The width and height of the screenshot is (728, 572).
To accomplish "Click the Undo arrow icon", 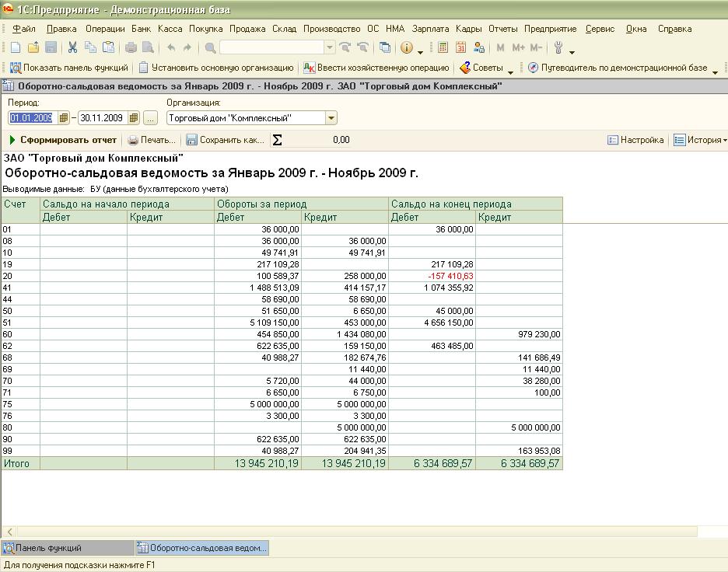I will 171,47.
